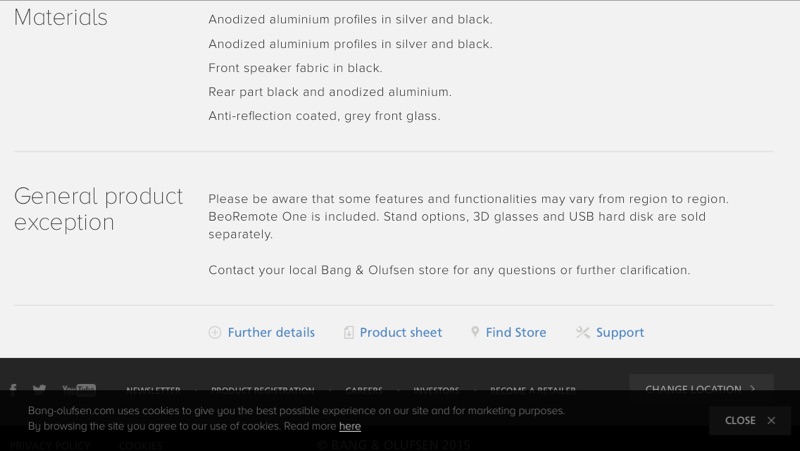This screenshot has width=800, height=451.
Task: Open the Support link
Action: click(620, 333)
